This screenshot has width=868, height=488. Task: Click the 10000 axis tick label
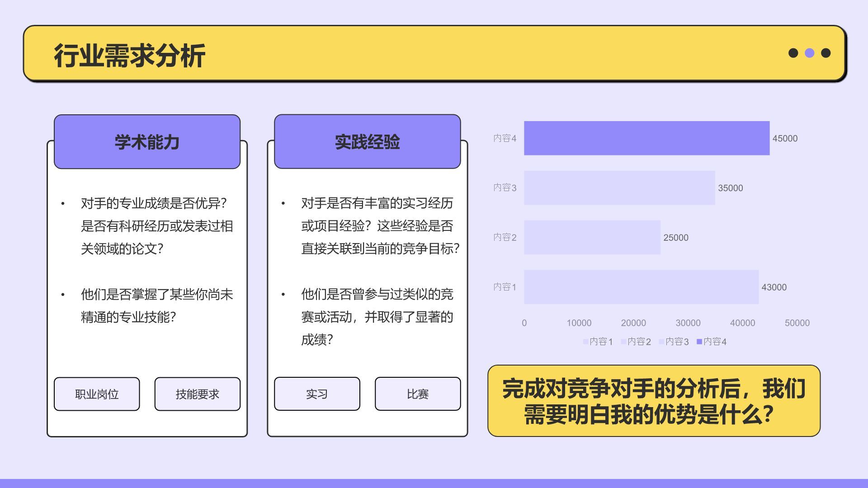[x=579, y=323]
